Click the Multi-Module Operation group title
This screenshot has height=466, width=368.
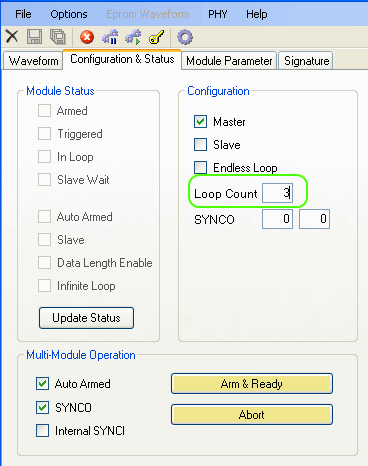tap(81, 355)
